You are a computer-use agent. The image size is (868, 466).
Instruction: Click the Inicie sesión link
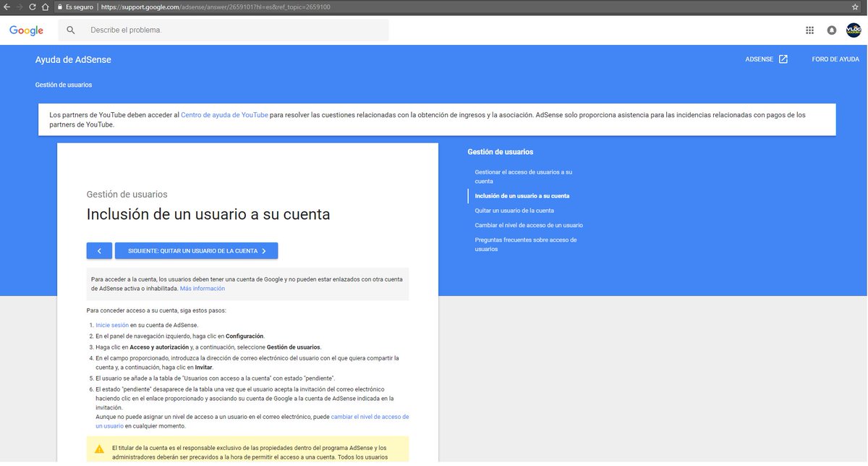pos(112,325)
